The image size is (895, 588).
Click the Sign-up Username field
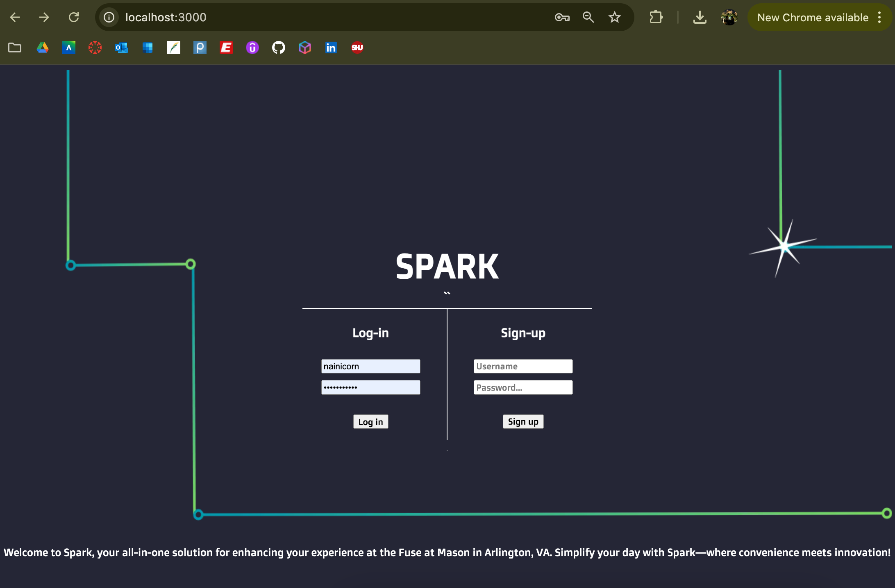pos(523,366)
